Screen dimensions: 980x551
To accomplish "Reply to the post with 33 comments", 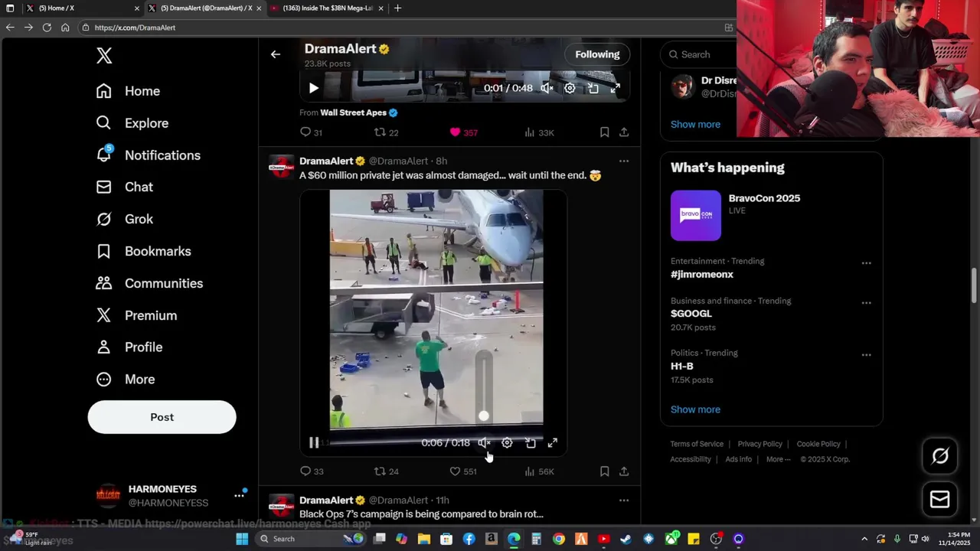I will point(312,471).
